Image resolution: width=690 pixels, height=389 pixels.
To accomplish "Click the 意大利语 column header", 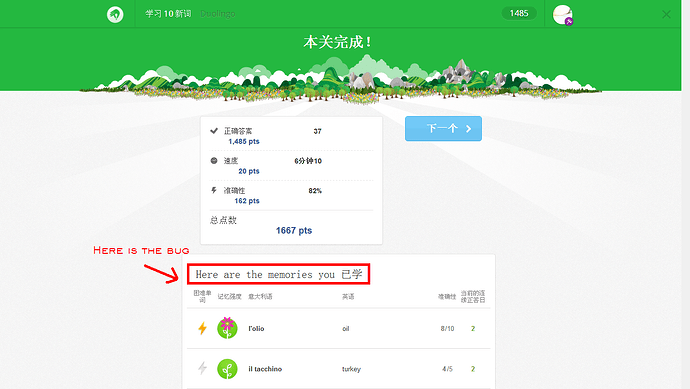I will click(x=260, y=297).
